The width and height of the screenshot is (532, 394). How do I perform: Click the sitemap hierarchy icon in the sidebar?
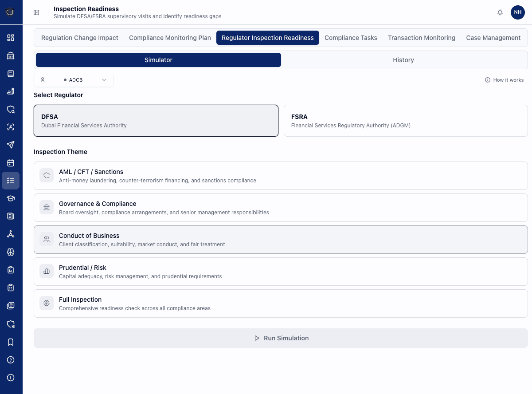click(x=11, y=234)
